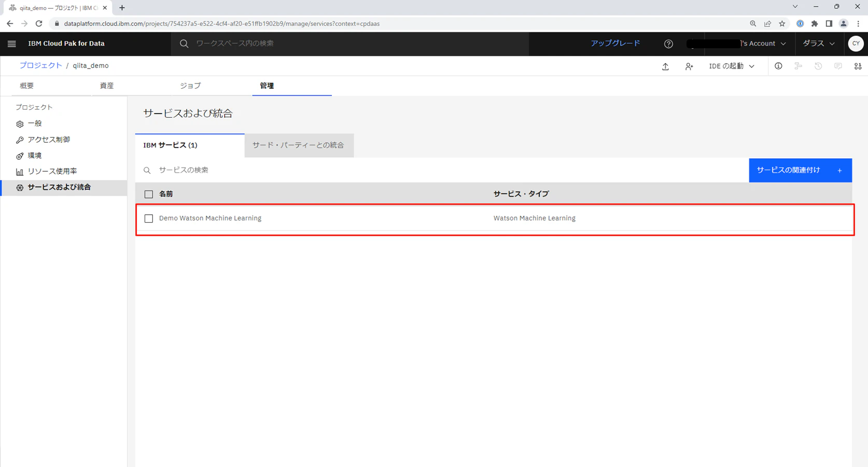This screenshot has width=868, height=467.
Task: Click the IBM Cloud Pak for Data title
Action: [x=66, y=44]
